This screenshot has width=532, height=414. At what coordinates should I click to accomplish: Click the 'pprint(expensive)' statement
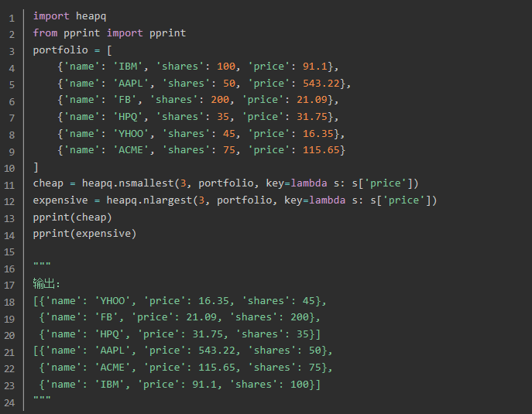(84, 234)
